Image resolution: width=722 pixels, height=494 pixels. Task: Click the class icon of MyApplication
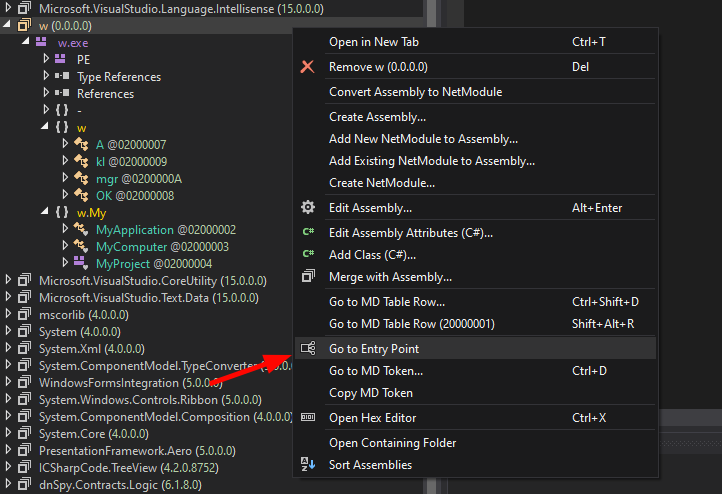81,229
